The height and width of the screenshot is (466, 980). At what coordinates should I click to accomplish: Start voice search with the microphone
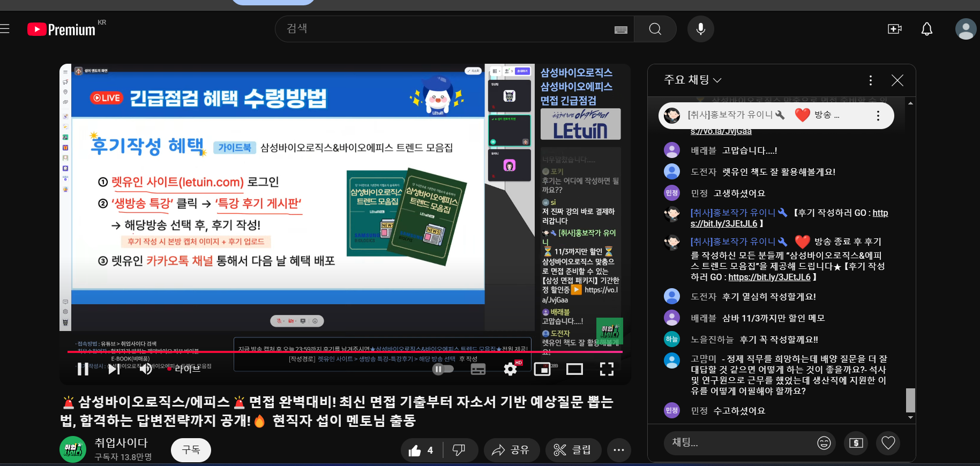700,29
